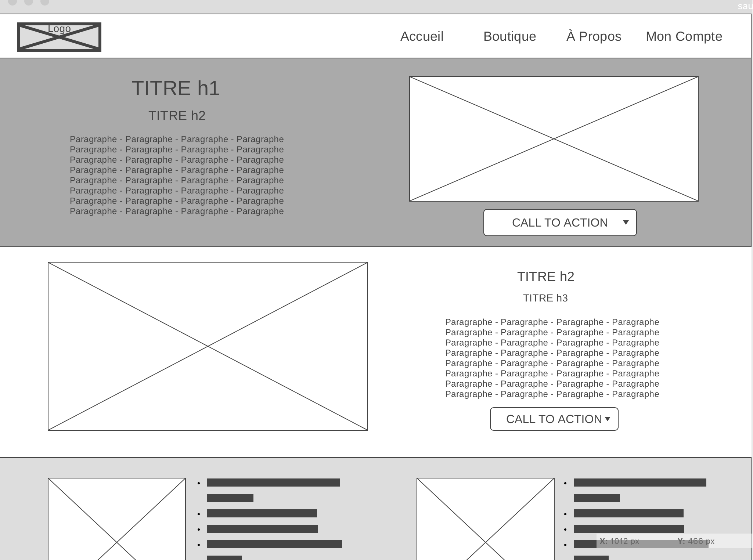Select the À Propos navigation tab
The height and width of the screenshot is (560, 753).
(592, 36)
